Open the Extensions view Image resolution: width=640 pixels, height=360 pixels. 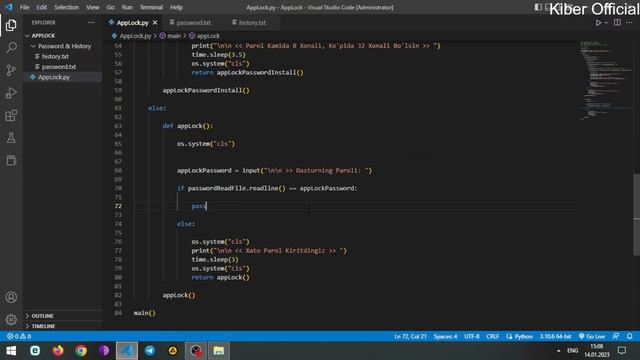click(x=11, y=116)
